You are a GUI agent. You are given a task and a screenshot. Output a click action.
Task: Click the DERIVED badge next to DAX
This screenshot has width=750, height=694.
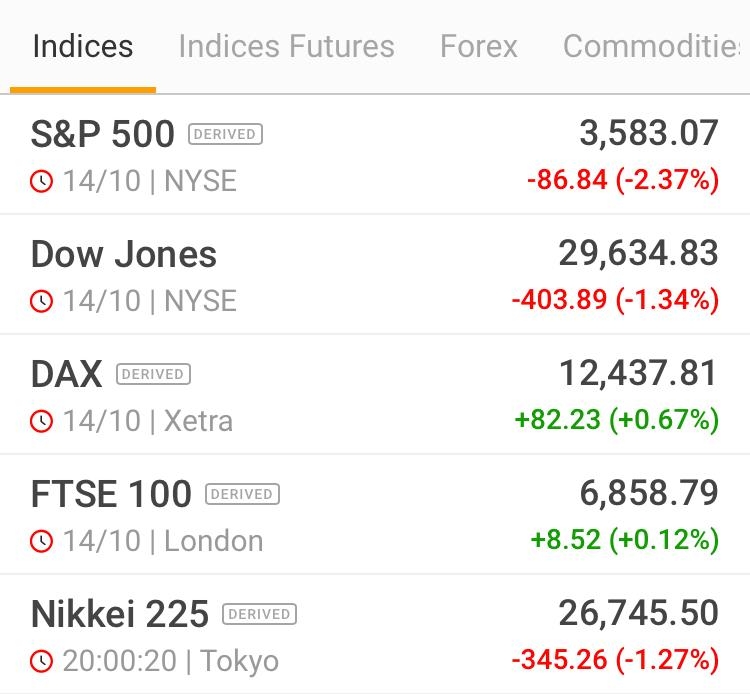click(x=153, y=374)
